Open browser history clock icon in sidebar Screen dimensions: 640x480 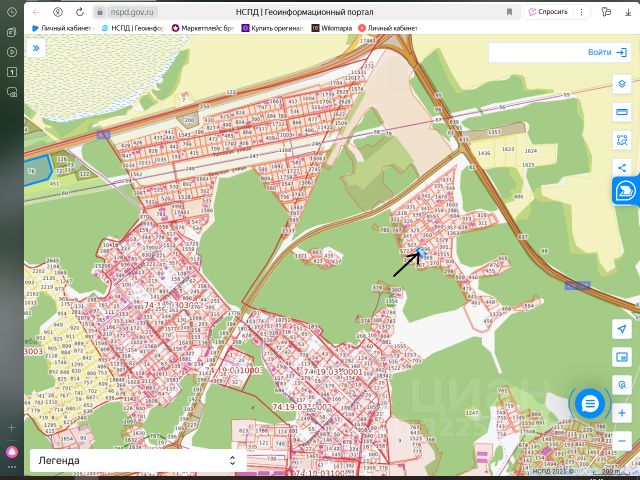click(x=12, y=12)
